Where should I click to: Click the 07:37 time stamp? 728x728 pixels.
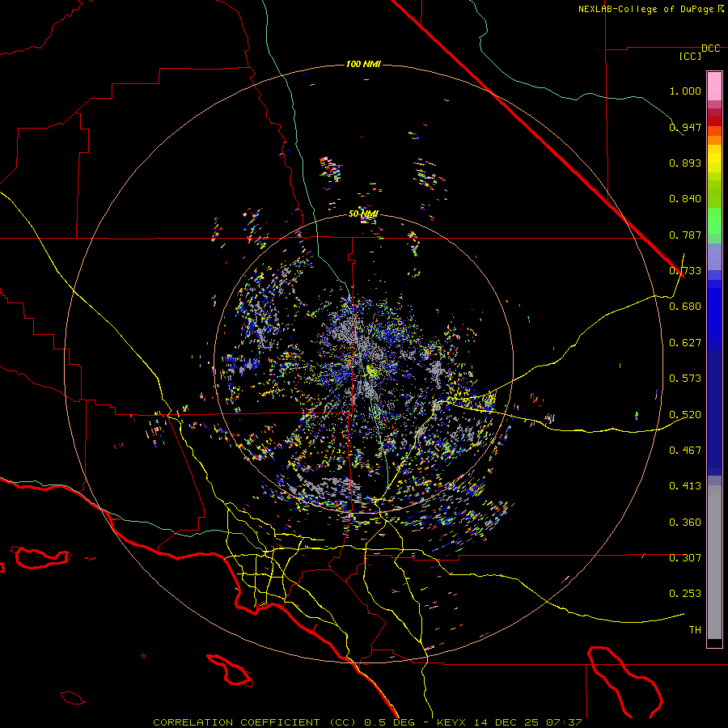tap(564, 722)
